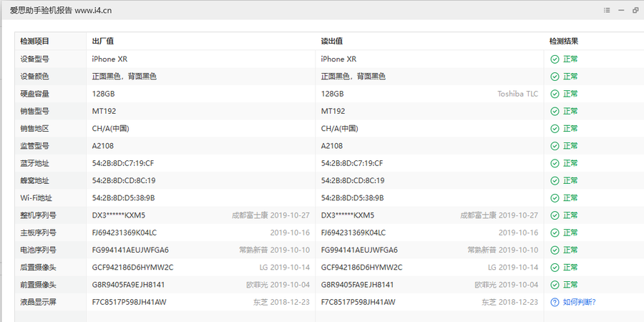Screen dimensions: 644x322
Task: Click read cellular address 54:2B:8D:CD:8C:19
Action: (x=353, y=181)
